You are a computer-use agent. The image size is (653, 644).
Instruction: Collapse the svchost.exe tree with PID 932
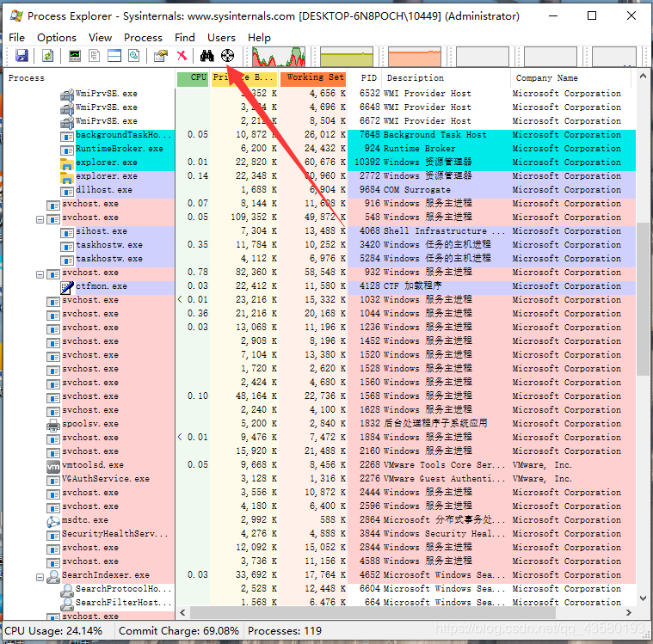(40, 274)
